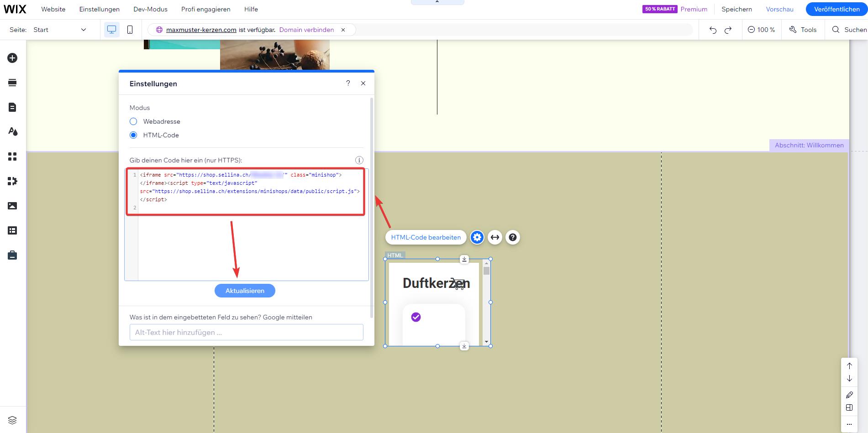Viewport: 868px width, 433px height.
Task: Open the Add Elements plus icon
Action: coord(12,58)
